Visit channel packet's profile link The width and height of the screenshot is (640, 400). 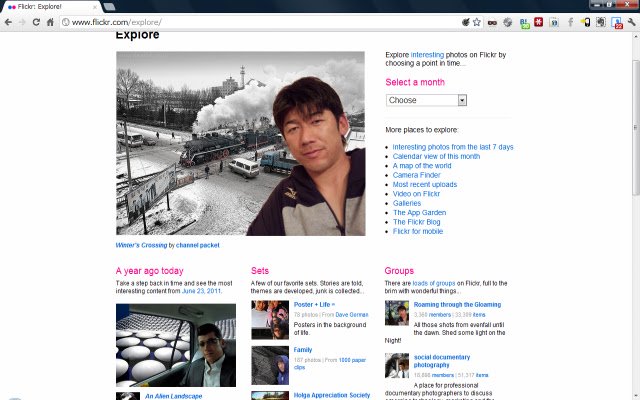(198, 245)
